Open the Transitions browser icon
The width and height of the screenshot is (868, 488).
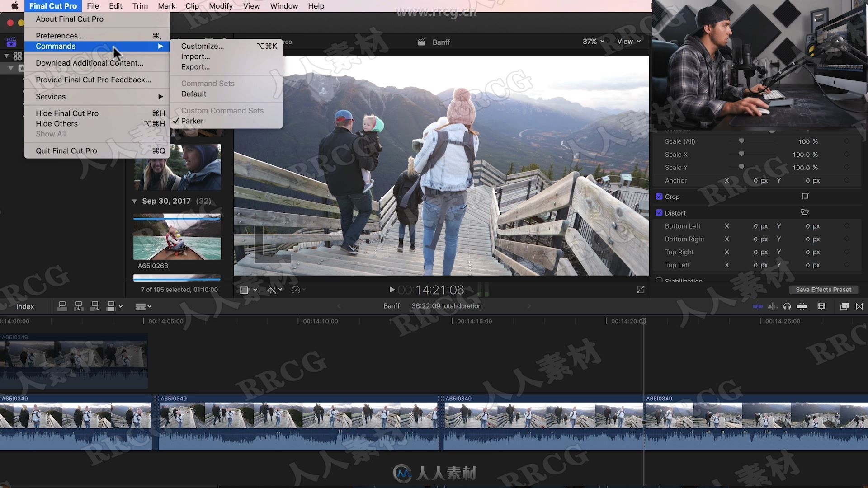pos(859,306)
